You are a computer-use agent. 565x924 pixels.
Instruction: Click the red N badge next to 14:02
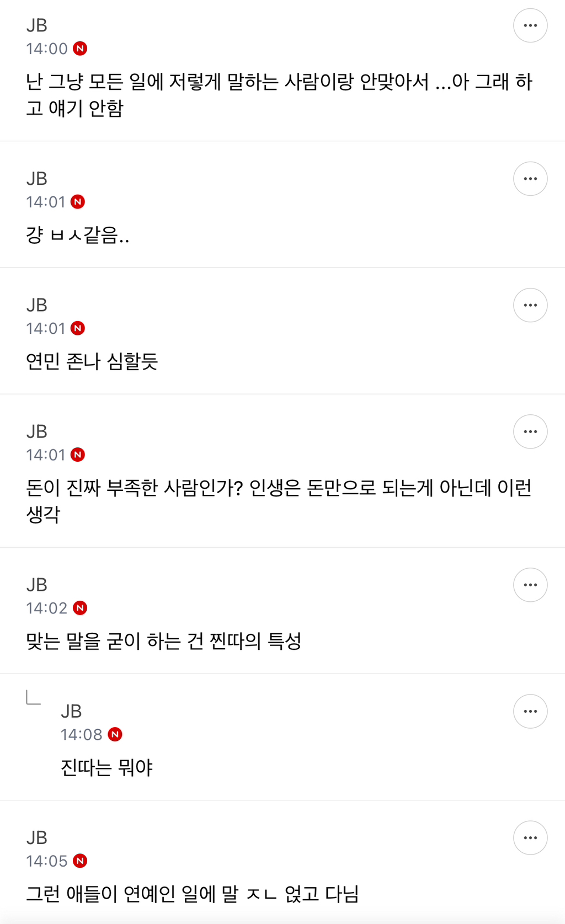[x=80, y=608]
